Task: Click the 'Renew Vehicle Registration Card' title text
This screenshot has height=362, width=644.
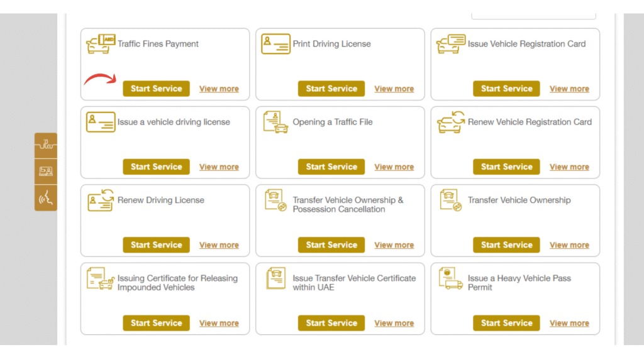Action: (530, 122)
